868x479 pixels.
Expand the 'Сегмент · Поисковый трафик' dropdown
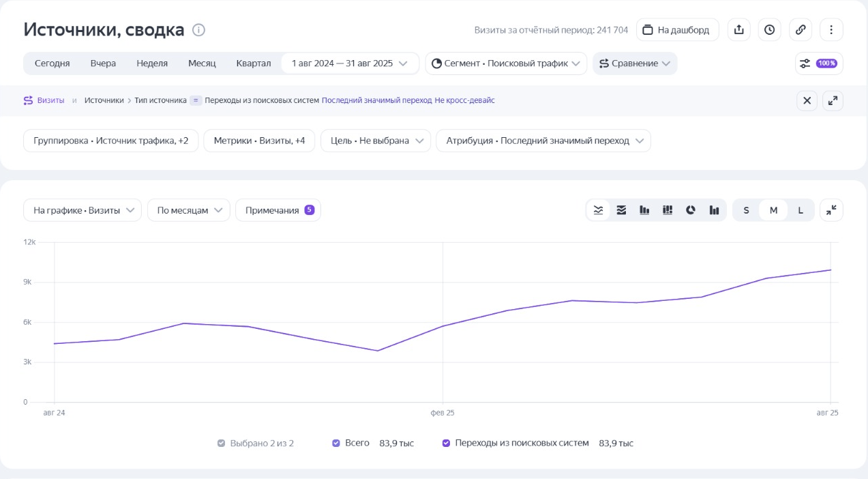click(506, 63)
